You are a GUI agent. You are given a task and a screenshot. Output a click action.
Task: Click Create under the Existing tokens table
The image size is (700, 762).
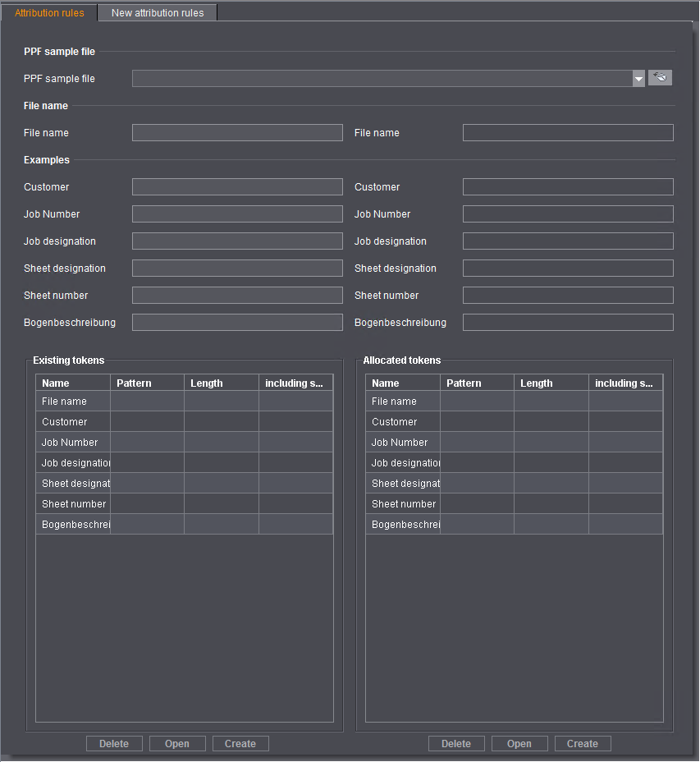tap(240, 743)
